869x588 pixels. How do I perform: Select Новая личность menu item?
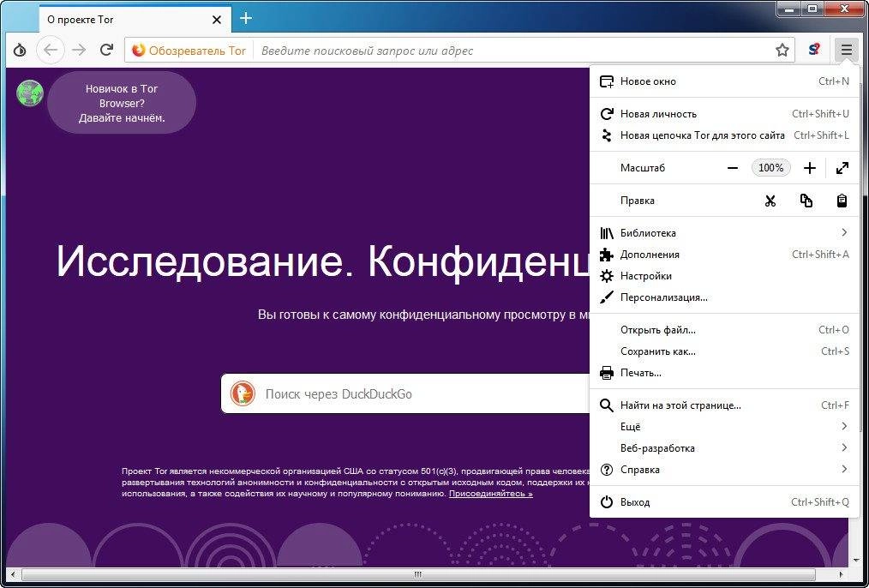724,114
